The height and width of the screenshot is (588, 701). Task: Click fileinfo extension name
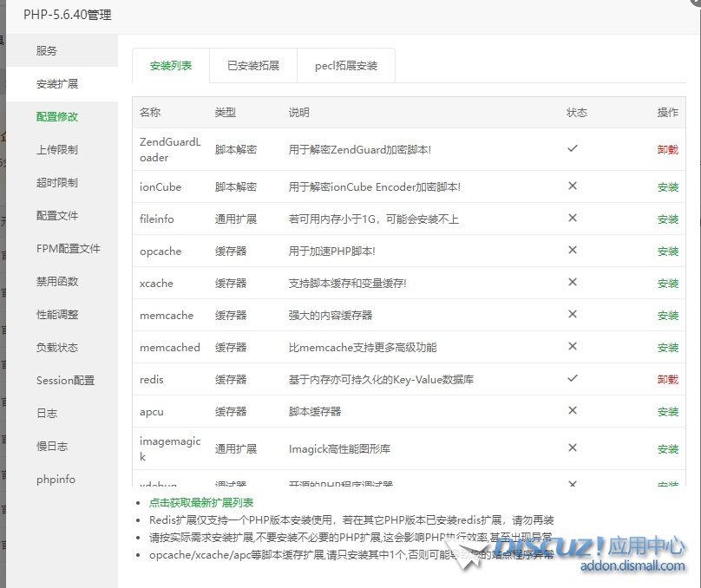click(156, 219)
